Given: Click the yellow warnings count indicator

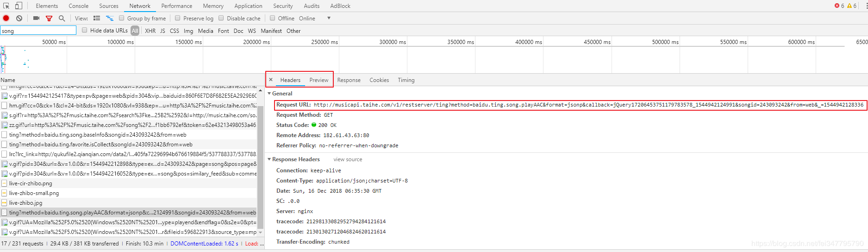Looking at the screenshot, I should coord(852,6).
